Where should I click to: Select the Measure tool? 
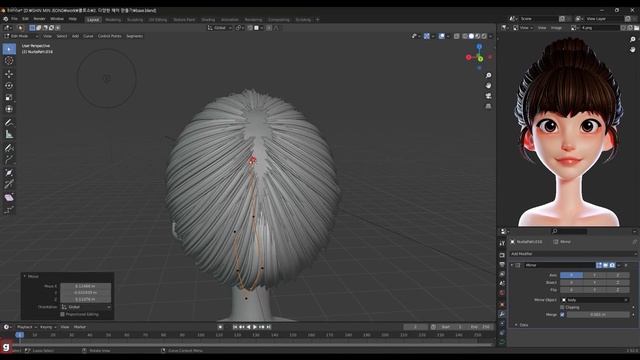(9, 134)
